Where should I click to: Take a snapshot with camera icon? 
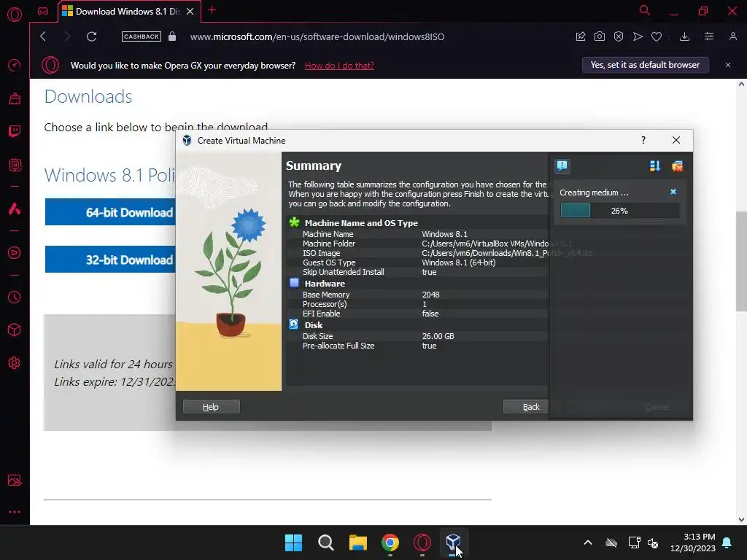point(600,36)
